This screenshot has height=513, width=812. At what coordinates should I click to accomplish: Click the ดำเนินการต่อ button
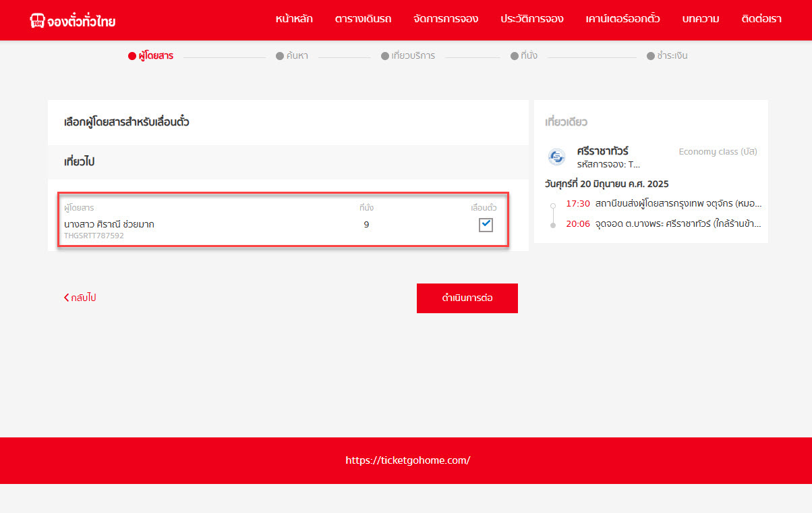point(467,298)
